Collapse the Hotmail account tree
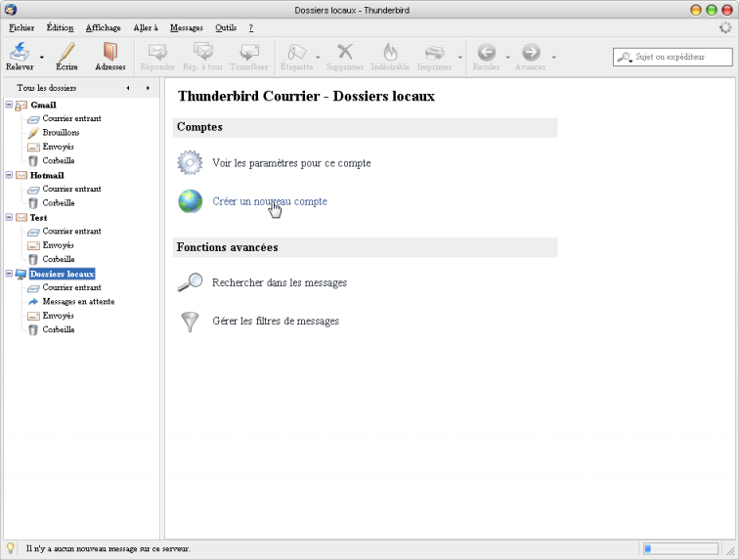Image resolution: width=739 pixels, height=560 pixels. pyautogui.click(x=9, y=174)
